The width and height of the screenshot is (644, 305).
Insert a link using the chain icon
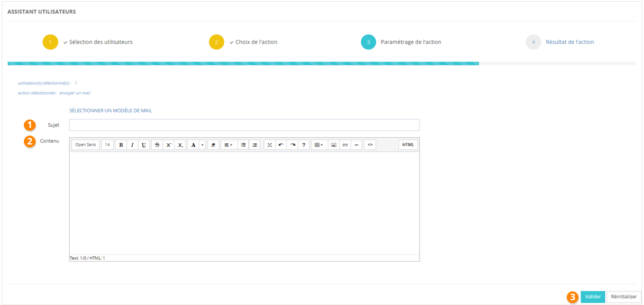click(x=345, y=144)
